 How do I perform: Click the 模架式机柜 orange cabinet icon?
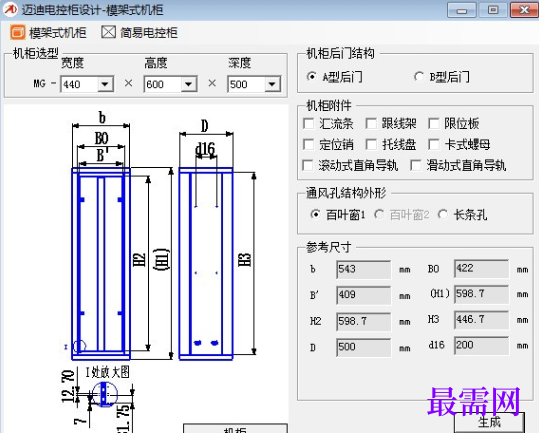pyautogui.click(x=18, y=33)
